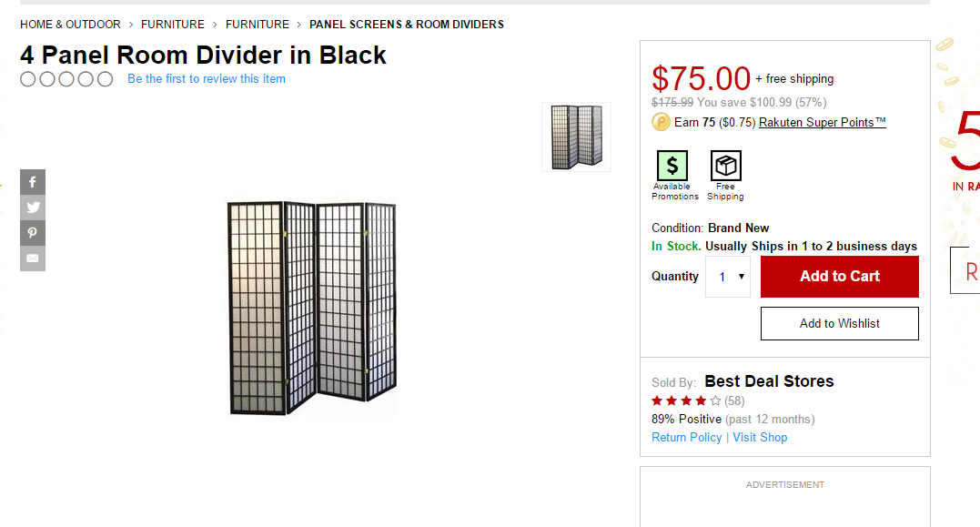980x527 pixels.
Task: Share the product on Twitter
Action: coord(33,208)
